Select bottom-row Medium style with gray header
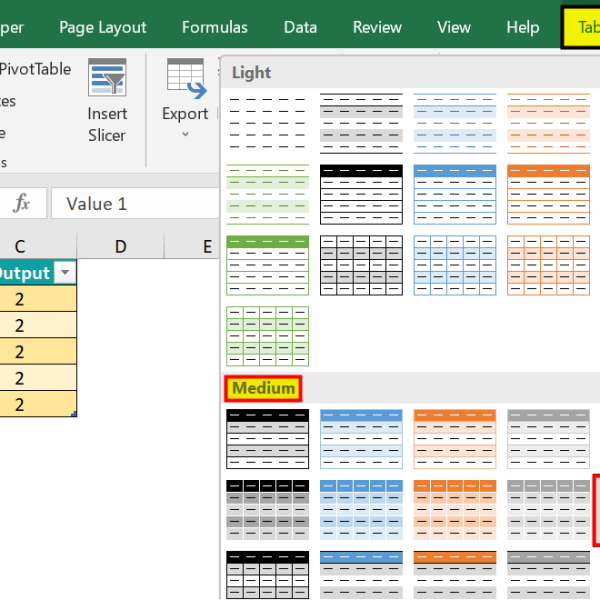Image resolution: width=600 pixels, height=600 pixels. (548, 575)
